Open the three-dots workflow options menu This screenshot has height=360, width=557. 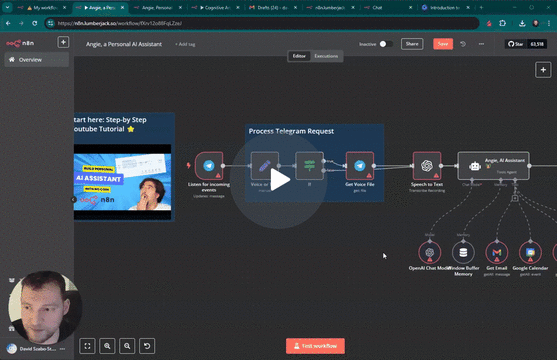[x=481, y=44]
